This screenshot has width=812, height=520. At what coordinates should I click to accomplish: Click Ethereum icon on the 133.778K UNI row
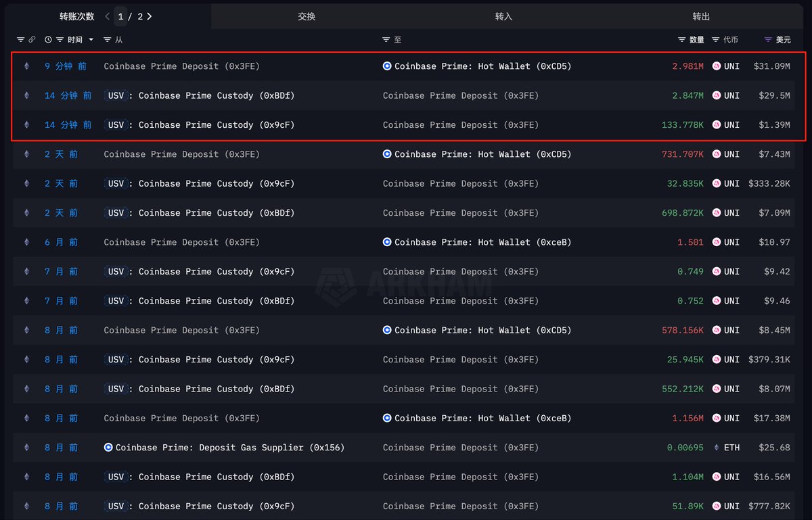point(27,125)
